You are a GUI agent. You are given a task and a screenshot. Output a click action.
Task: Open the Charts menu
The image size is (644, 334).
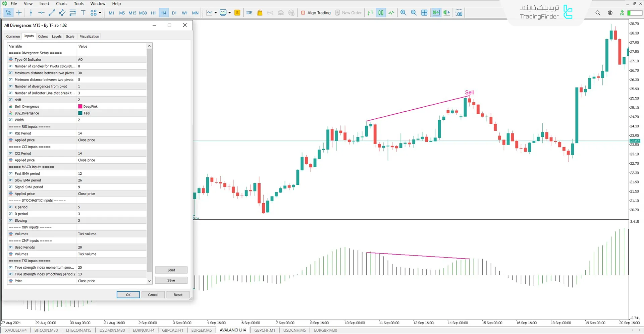tap(61, 4)
